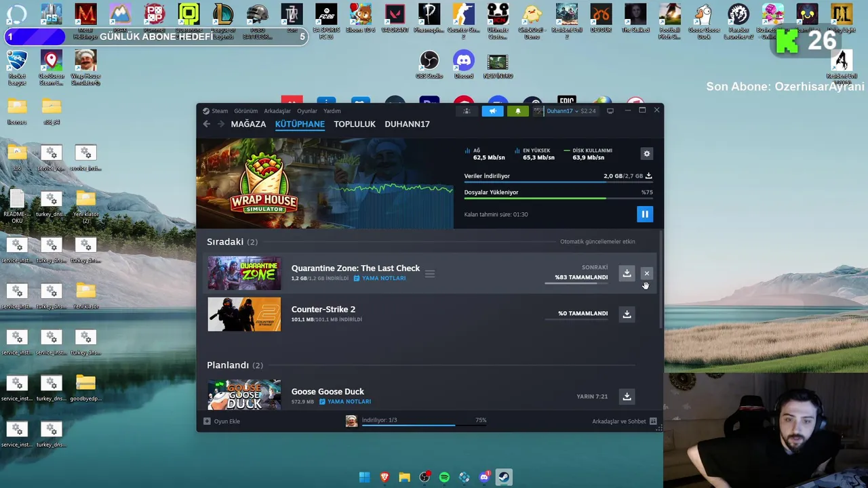
Task: Remove Quarantine Zone from the download queue
Action: [646, 273]
